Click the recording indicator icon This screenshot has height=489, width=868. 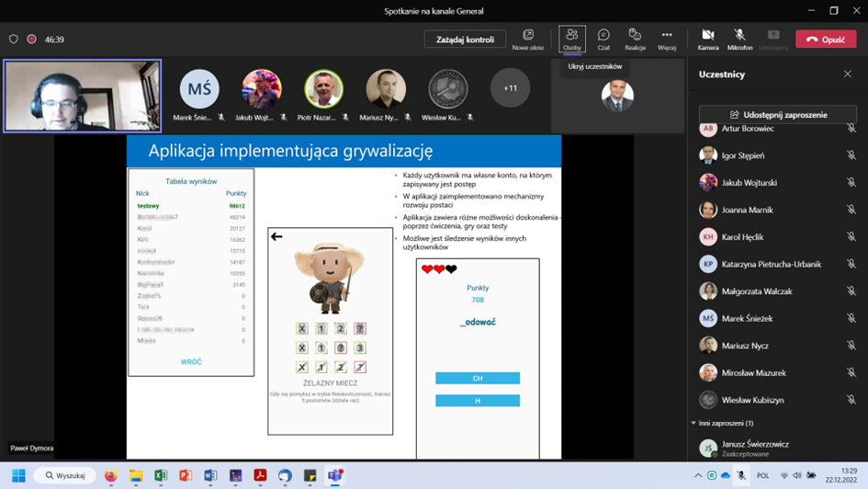click(32, 40)
